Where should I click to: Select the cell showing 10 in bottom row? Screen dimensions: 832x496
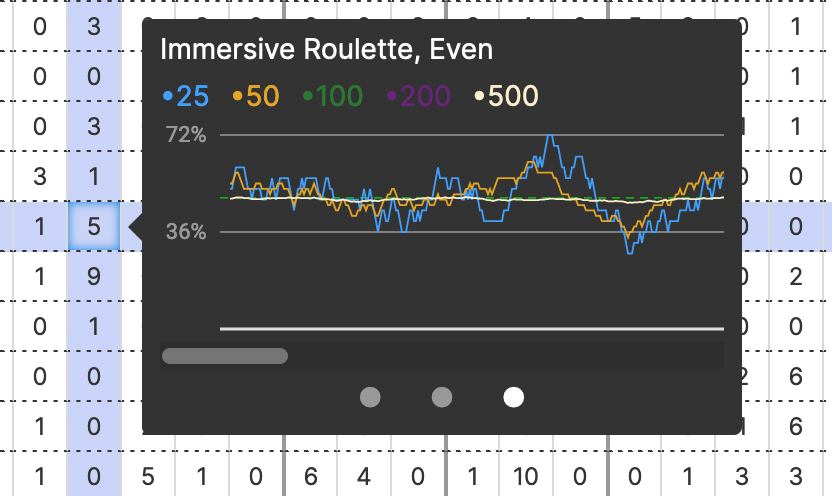[526, 477]
